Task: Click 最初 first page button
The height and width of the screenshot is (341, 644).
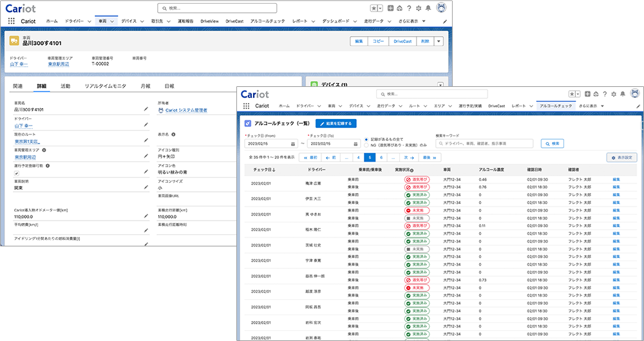Action: 310,158
